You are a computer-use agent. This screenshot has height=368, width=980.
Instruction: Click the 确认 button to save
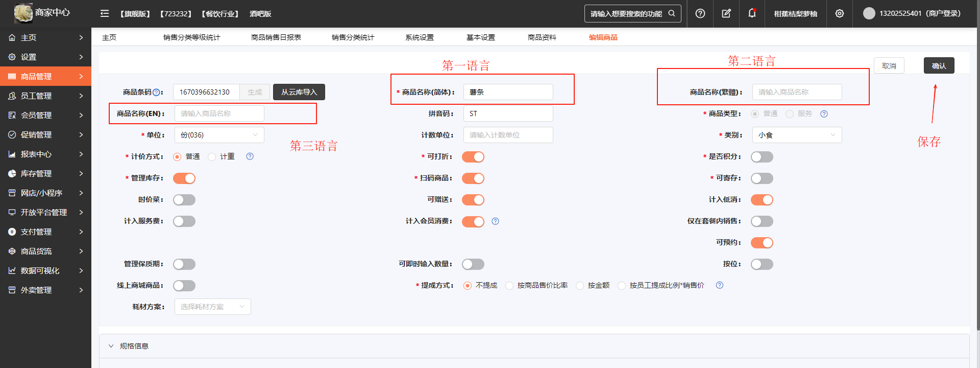[x=939, y=66]
